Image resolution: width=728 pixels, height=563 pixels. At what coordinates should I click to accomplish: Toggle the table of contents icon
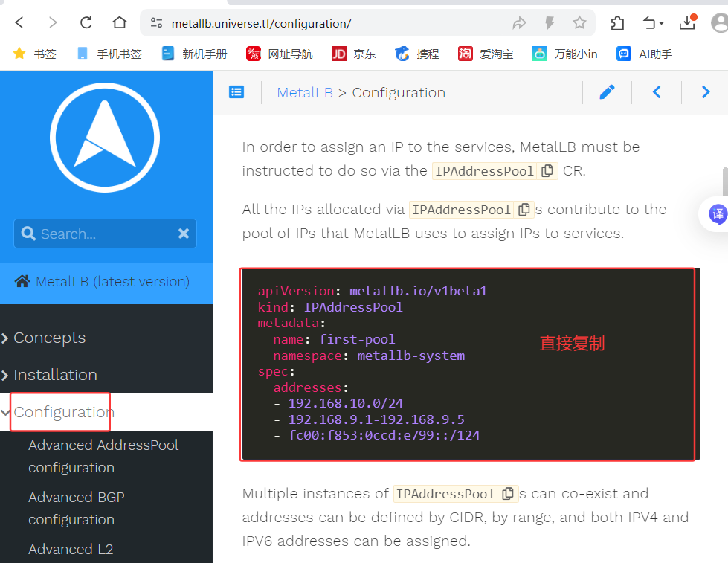(x=236, y=92)
